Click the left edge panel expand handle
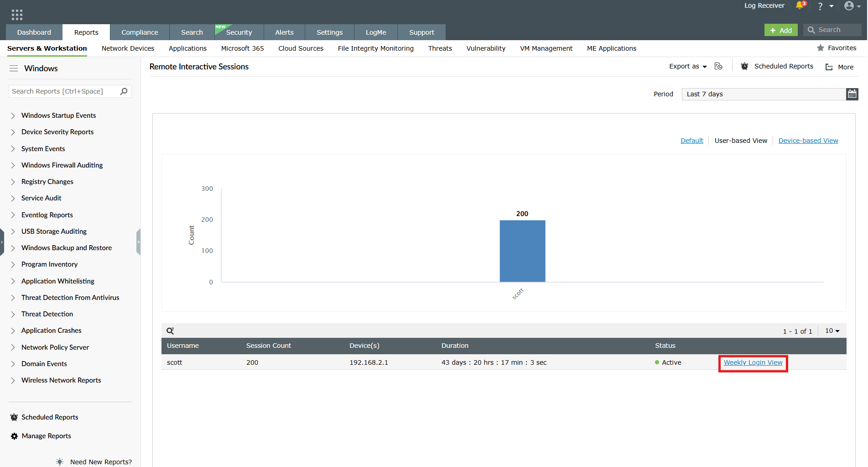 (x=2, y=242)
